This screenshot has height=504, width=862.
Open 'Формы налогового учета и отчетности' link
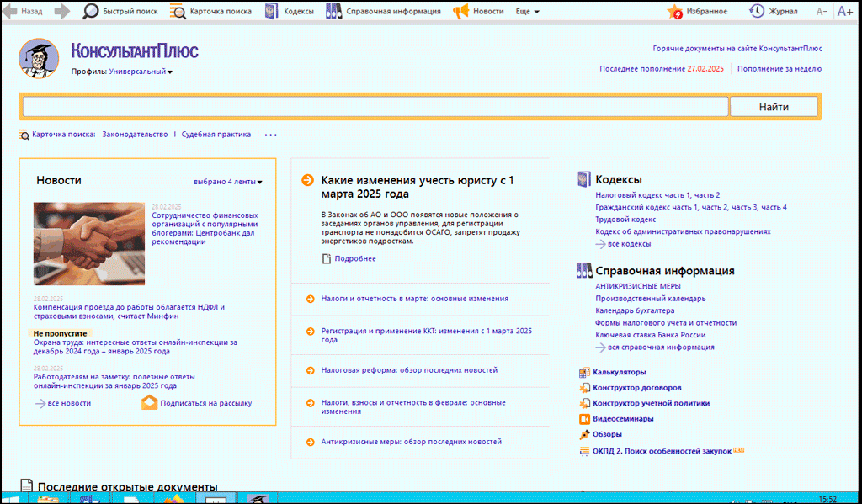coord(666,322)
